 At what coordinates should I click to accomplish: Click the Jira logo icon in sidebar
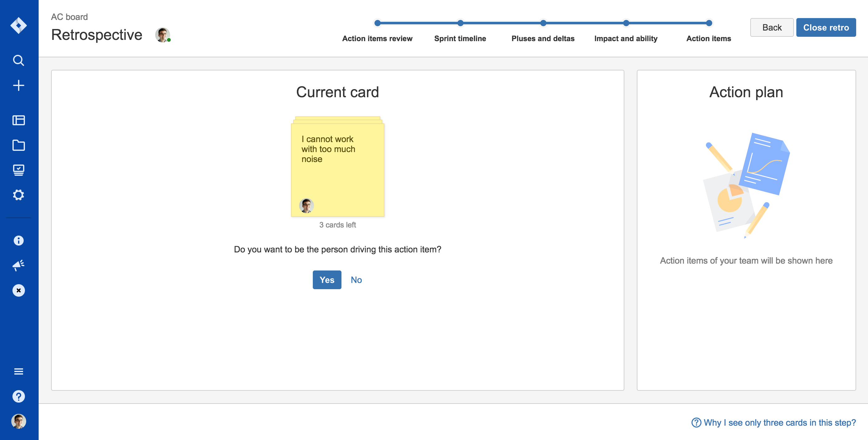coord(18,26)
